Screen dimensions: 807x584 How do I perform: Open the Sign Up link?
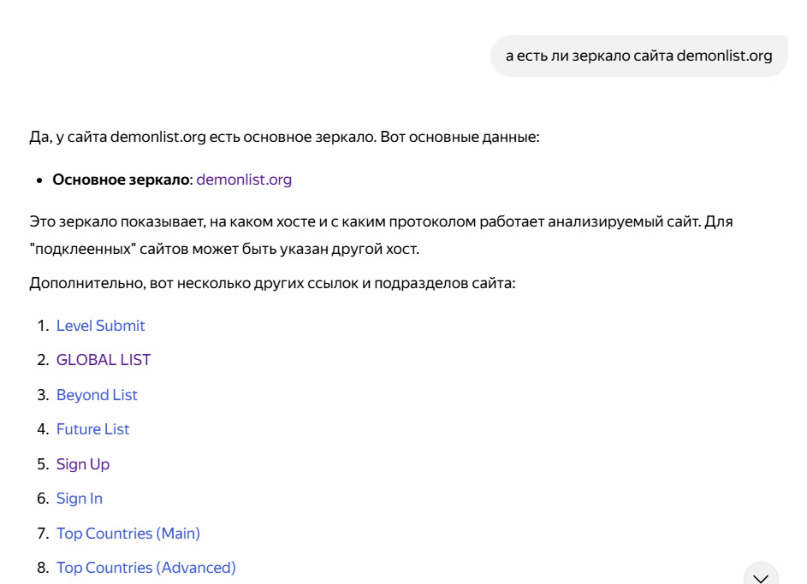click(83, 464)
